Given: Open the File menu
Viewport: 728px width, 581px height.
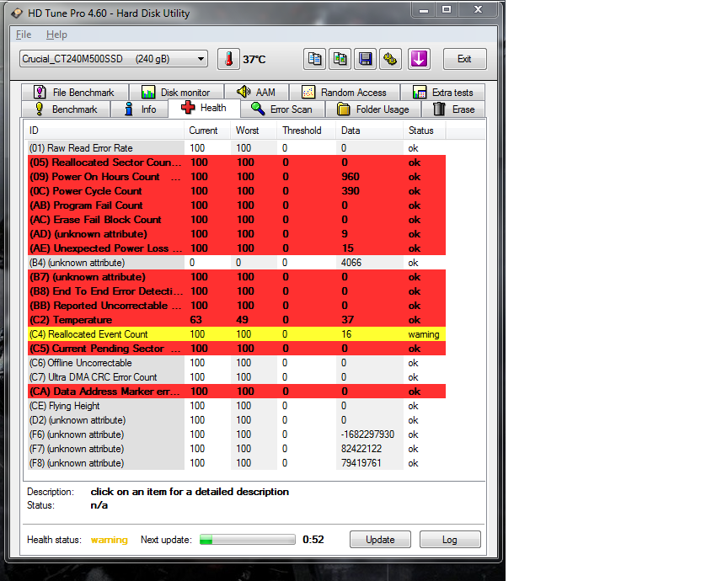Looking at the screenshot, I should click(24, 35).
